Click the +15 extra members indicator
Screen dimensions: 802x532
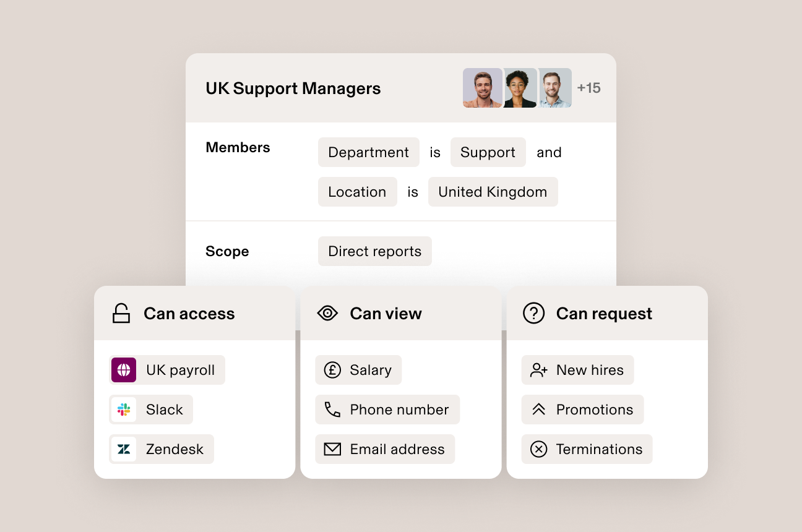point(589,88)
